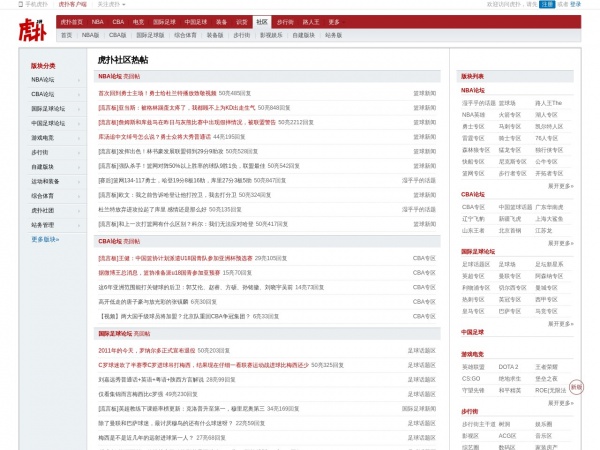Expand NBA论坛 arrow in left sidebar
600x450 pixels.
tap(79, 80)
